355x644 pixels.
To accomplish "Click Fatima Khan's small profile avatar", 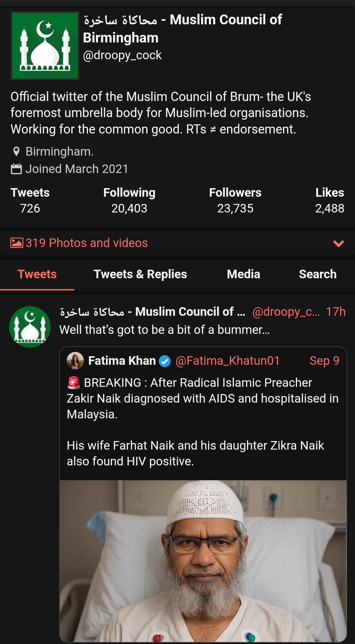I will (75, 361).
